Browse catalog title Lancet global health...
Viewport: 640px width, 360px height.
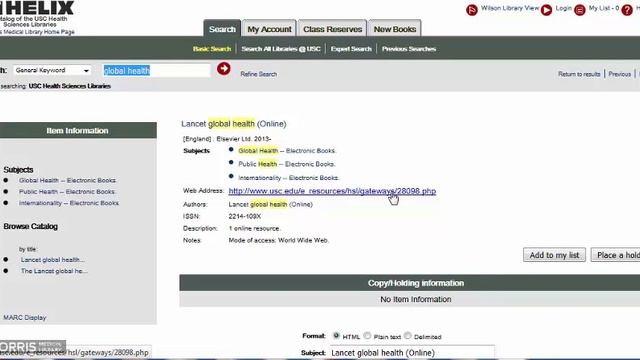point(53,260)
